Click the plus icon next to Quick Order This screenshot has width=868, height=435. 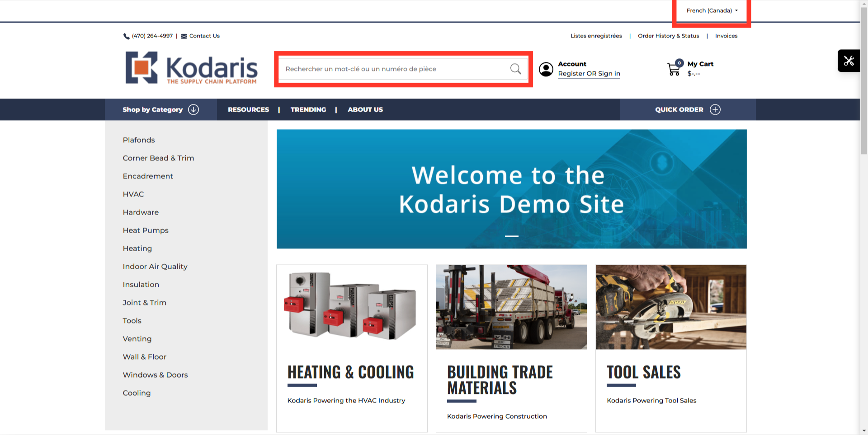click(x=715, y=109)
